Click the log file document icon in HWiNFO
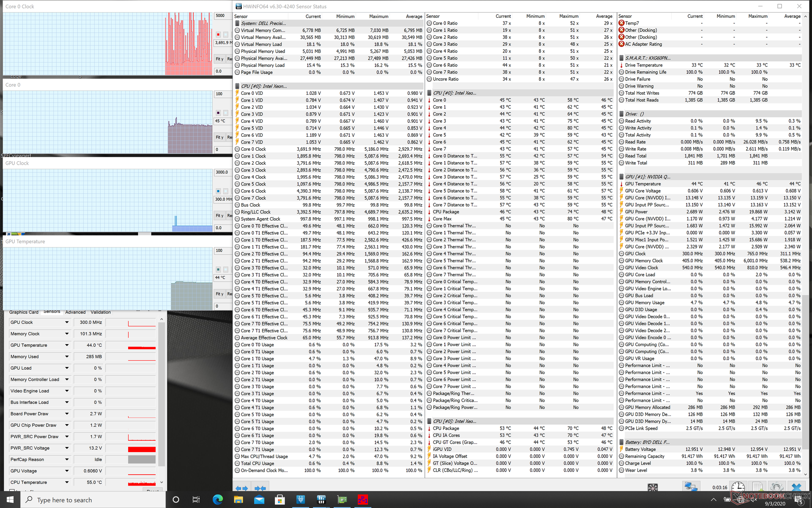 [x=757, y=487]
